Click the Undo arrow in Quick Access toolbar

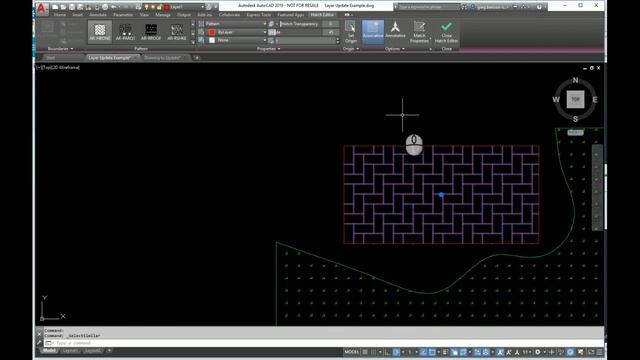pyautogui.click(x=114, y=7)
